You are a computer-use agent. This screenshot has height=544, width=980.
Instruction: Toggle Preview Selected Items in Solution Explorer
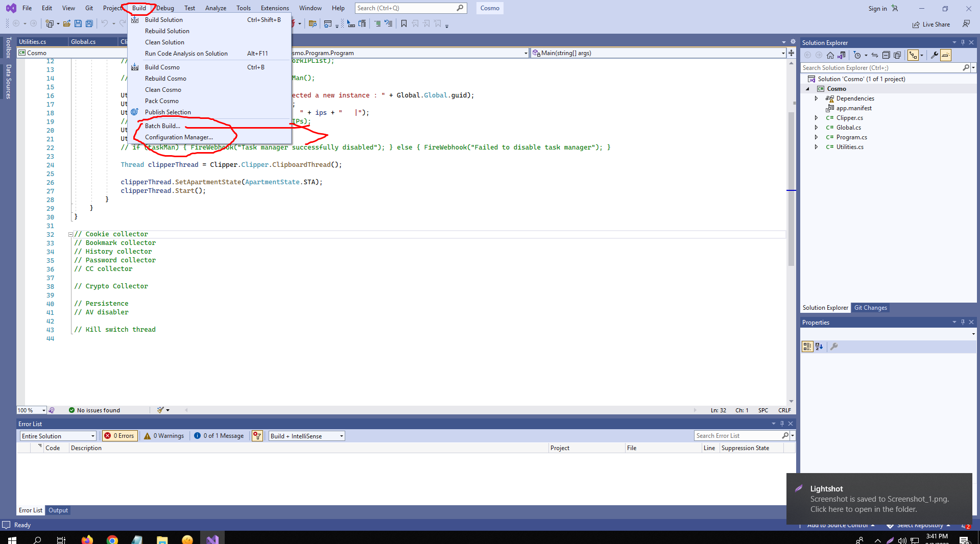(946, 55)
